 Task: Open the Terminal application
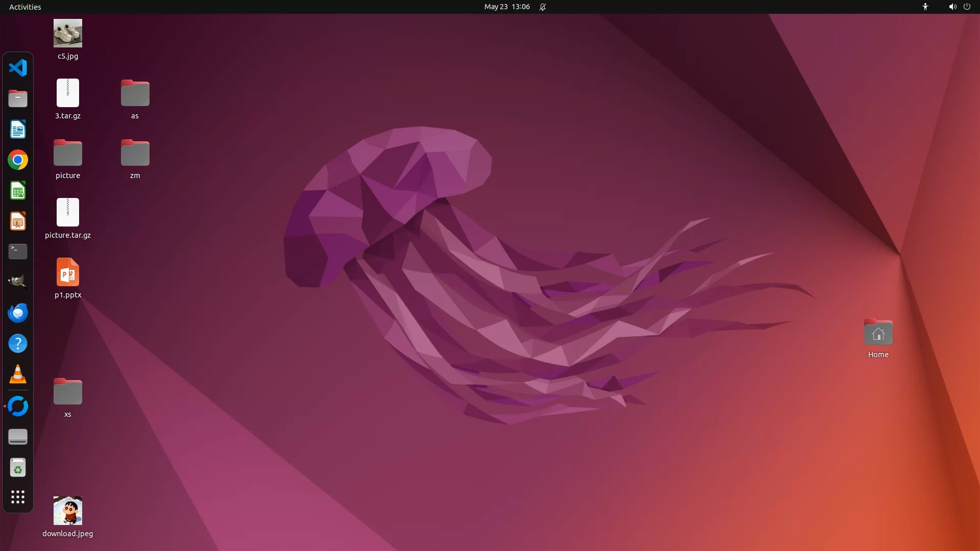tap(18, 251)
